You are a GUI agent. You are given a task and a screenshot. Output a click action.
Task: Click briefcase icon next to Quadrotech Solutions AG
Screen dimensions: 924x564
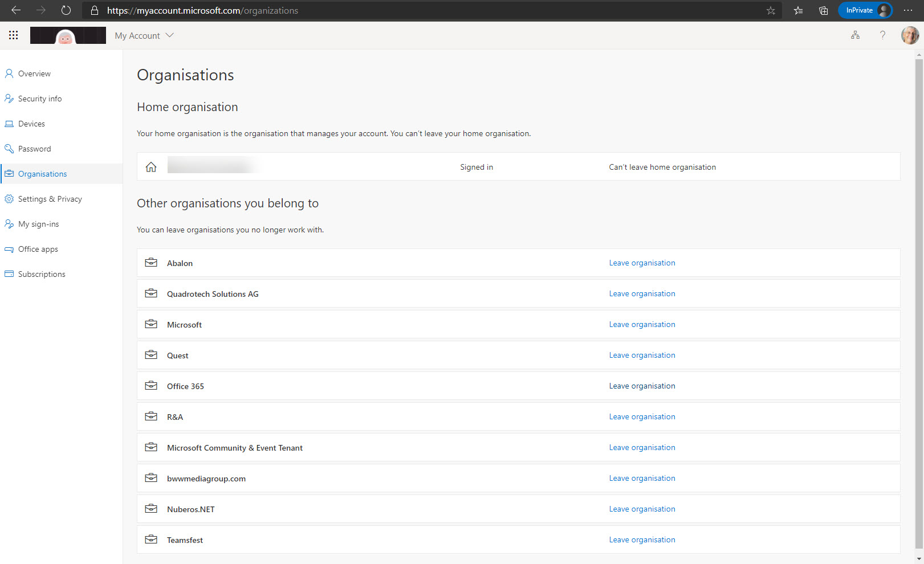151,293
